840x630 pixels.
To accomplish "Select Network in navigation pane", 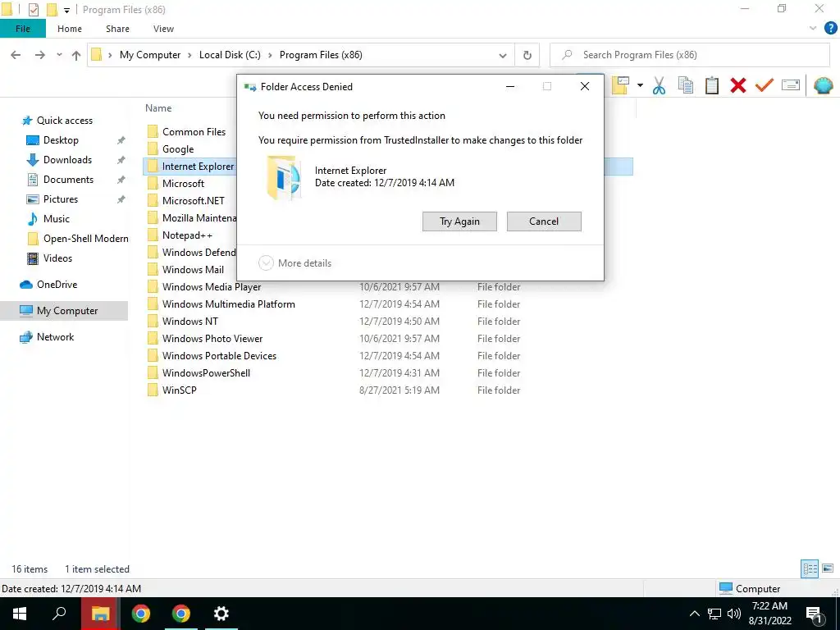I will click(x=55, y=337).
